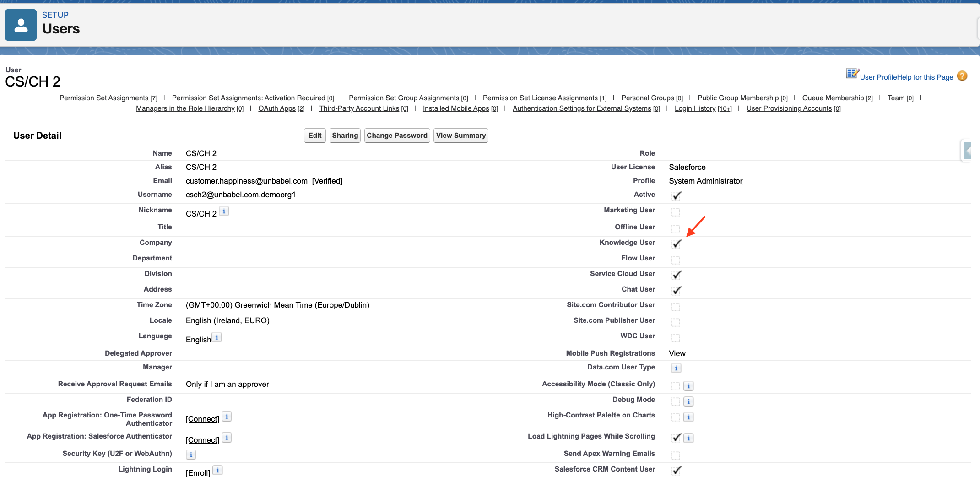The width and height of the screenshot is (980, 477).
Task: Click the Lightning Login Enroll link
Action: click(x=198, y=472)
